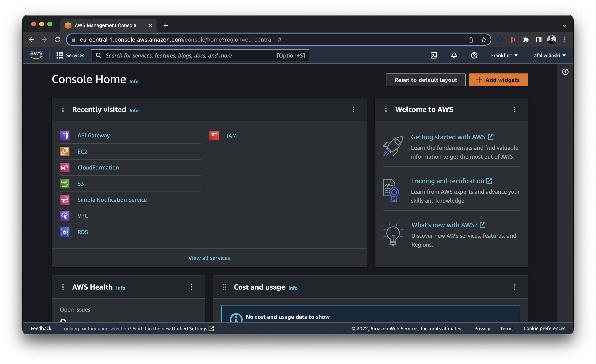Open a new browser tab
This screenshot has width=596, height=364.
(166, 25)
